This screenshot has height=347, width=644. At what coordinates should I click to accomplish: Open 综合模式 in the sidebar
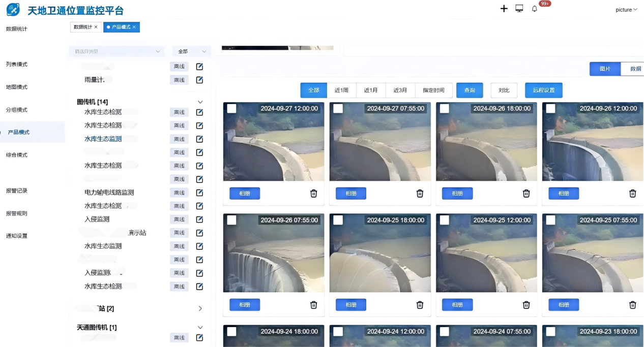click(17, 155)
